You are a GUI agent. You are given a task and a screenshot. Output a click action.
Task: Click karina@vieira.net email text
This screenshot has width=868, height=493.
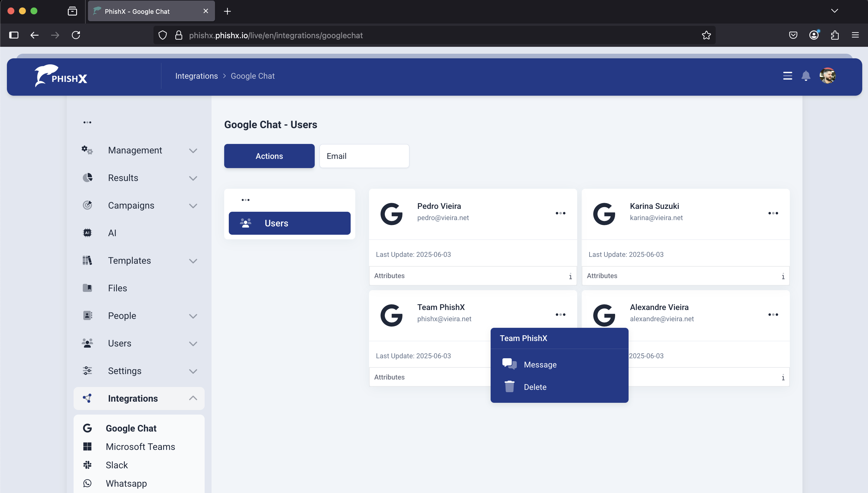click(x=656, y=218)
